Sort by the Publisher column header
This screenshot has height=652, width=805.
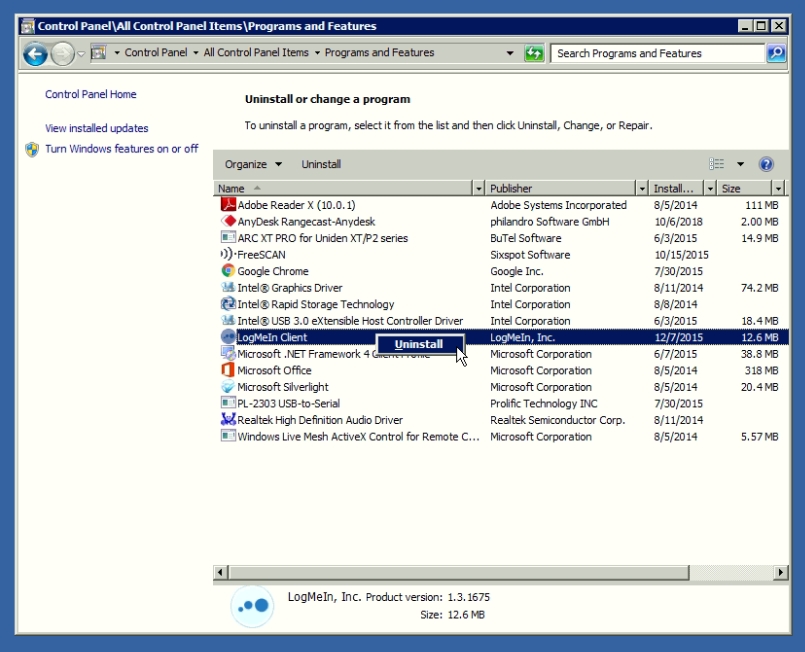[560, 188]
